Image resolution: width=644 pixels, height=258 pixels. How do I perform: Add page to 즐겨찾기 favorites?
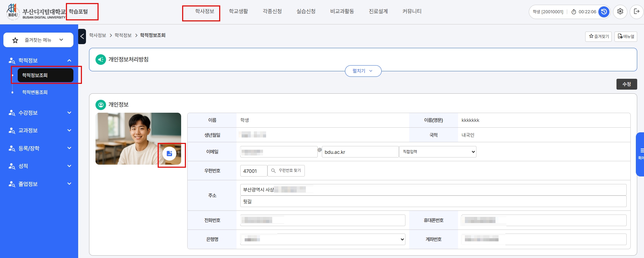pos(598,36)
